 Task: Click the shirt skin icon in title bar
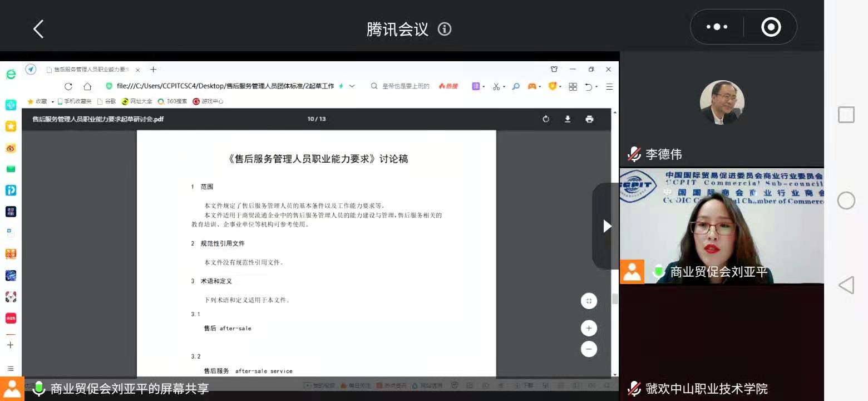[x=554, y=69]
